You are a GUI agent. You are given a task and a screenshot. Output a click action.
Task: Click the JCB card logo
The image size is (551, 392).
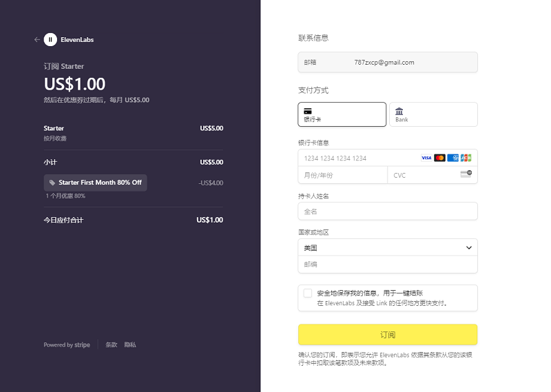click(x=466, y=158)
